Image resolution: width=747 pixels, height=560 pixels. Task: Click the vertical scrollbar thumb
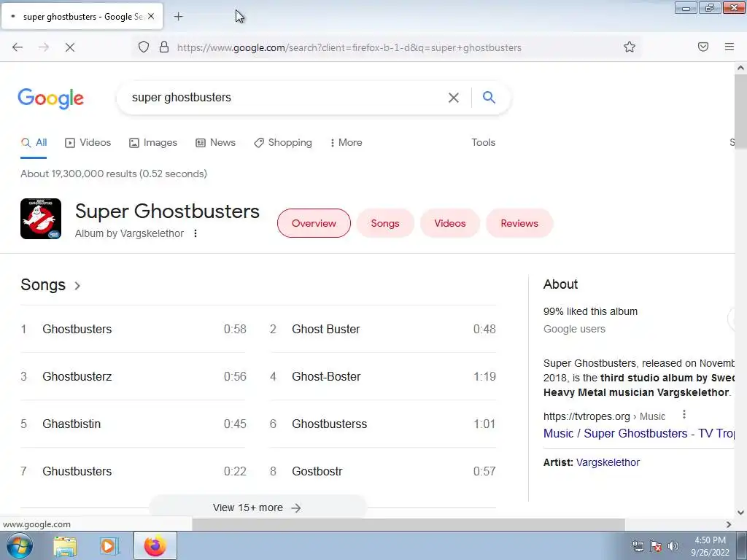[741, 112]
